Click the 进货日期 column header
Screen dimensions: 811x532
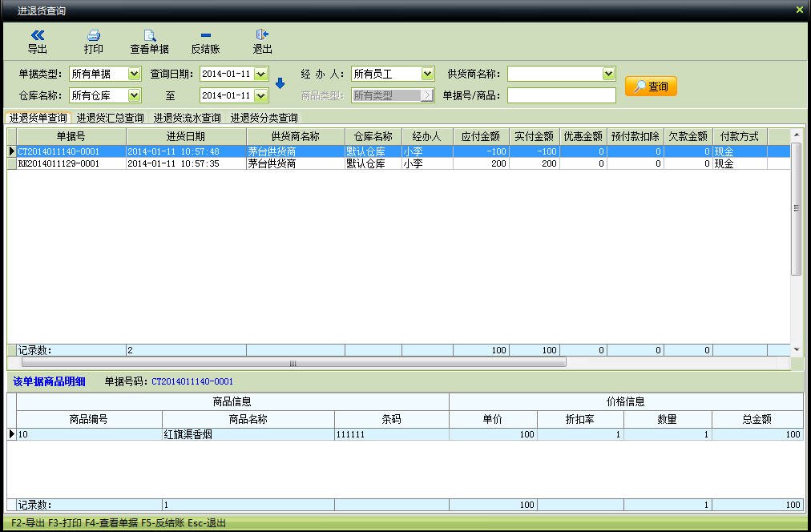(x=186, y=136)
